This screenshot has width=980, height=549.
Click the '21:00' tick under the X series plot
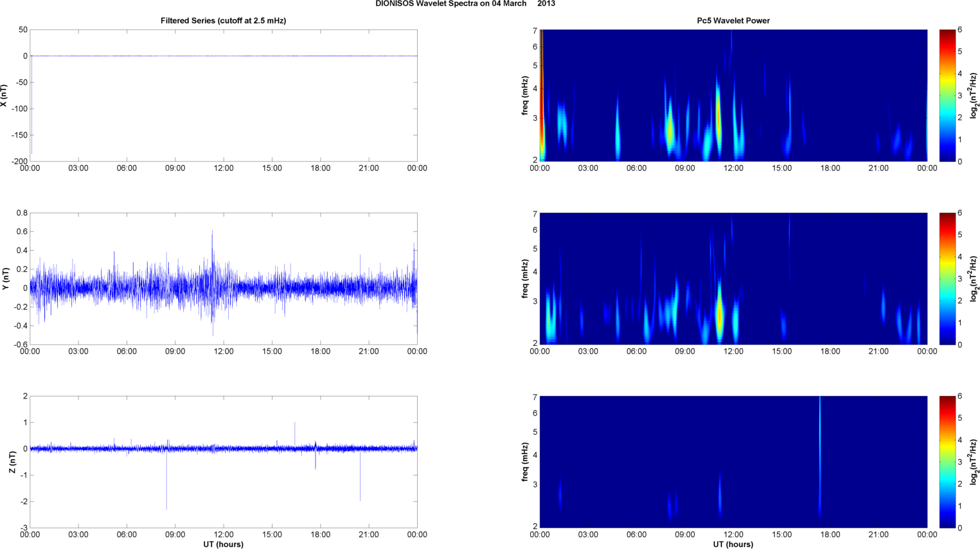tap(369, 168)
